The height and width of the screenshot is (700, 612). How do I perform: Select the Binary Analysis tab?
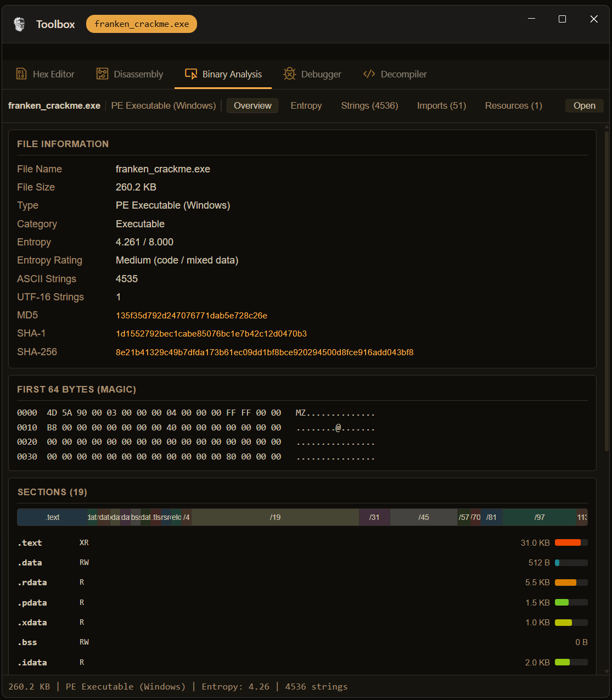[223, 74]
